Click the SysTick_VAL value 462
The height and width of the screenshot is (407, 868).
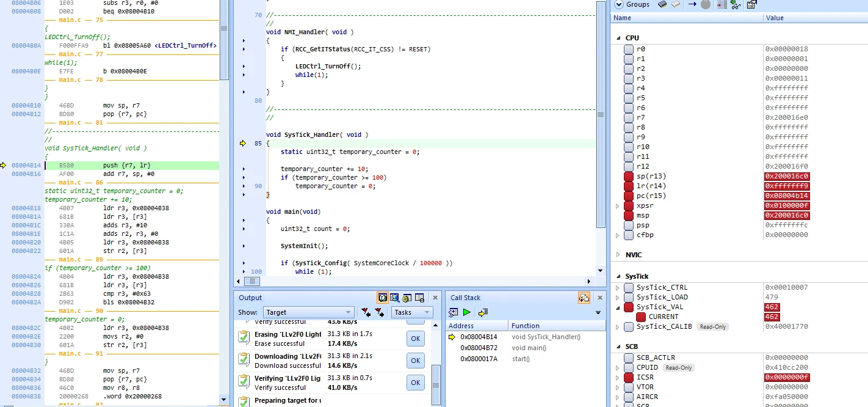click(x=772, y=307)
